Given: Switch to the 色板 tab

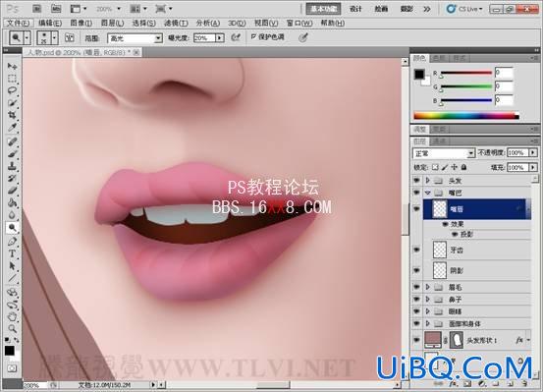Looking at the screenshot, I should (439, 59).
